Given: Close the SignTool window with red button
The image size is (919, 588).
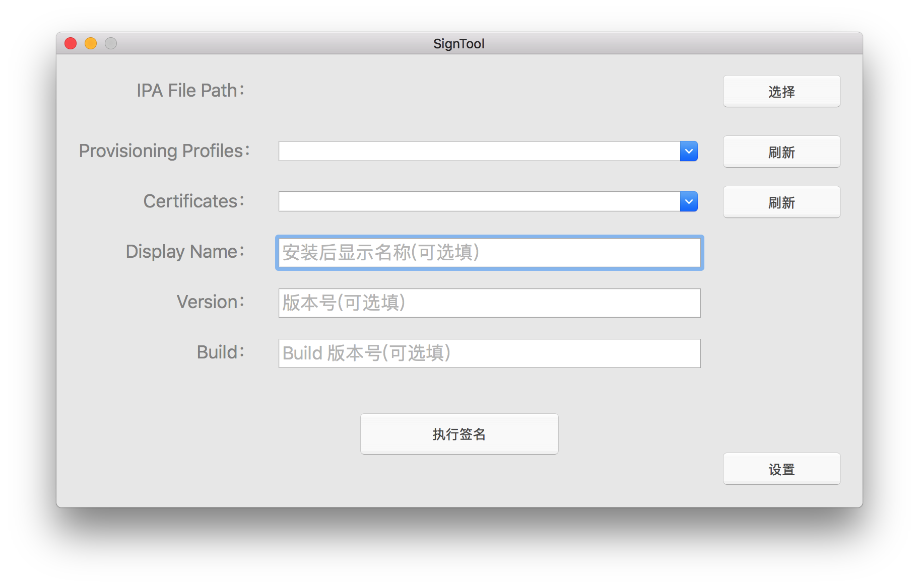Looking at the screenshot, I should 71,43.
